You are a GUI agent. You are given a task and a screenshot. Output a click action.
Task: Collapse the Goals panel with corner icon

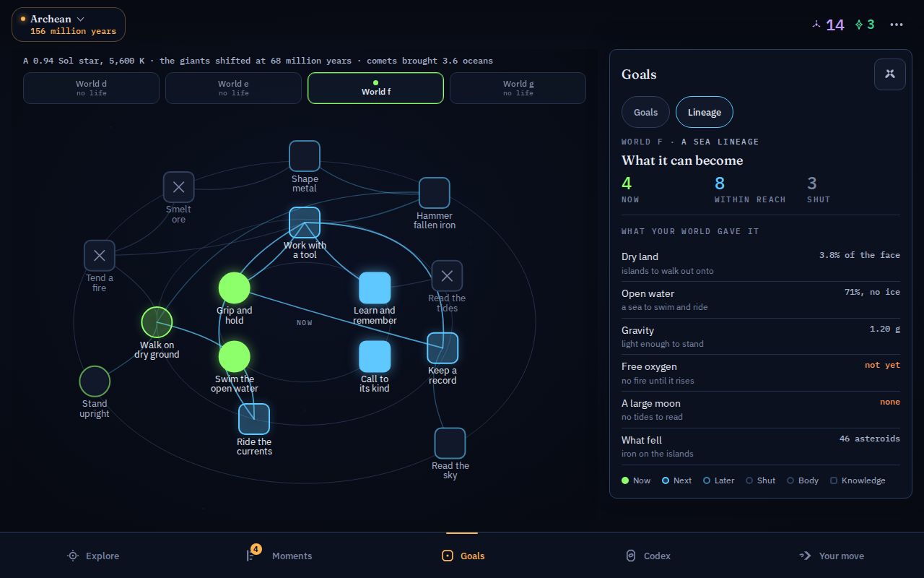click(x=890, y=74)
